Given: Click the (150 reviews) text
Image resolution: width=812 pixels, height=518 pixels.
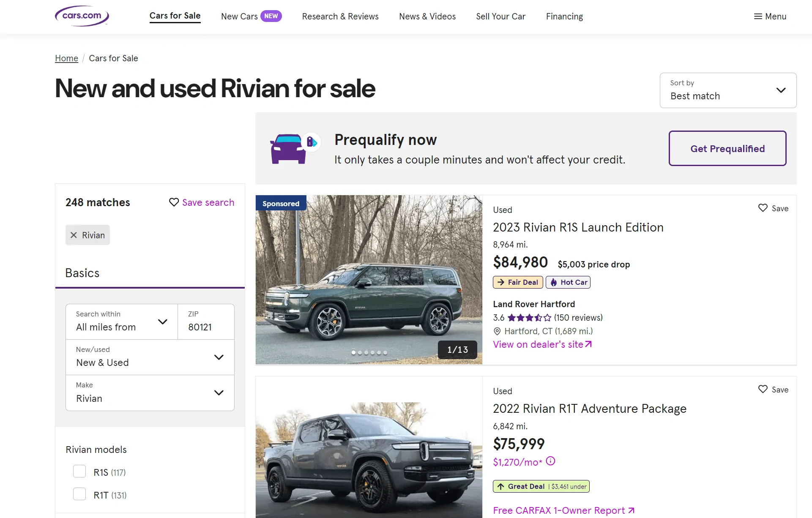Looking at the screenshot, I should click(578, 318).
